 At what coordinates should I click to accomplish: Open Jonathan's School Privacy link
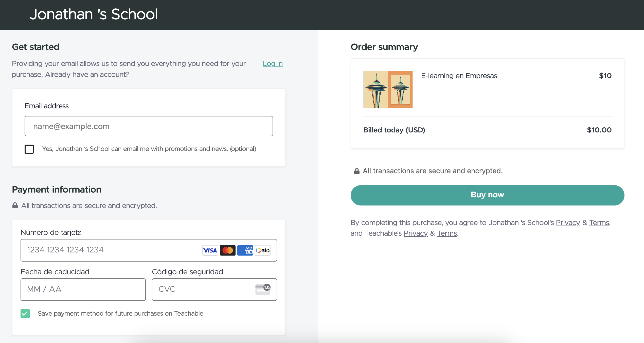pyautogui.click(x=568, y=222)
